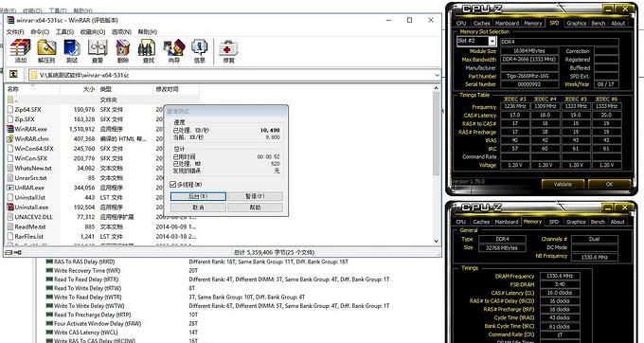Screen dimensions: 644x343
Task: Switch to the Bench tab in lower CPU-Z
Action: [598, 222]
